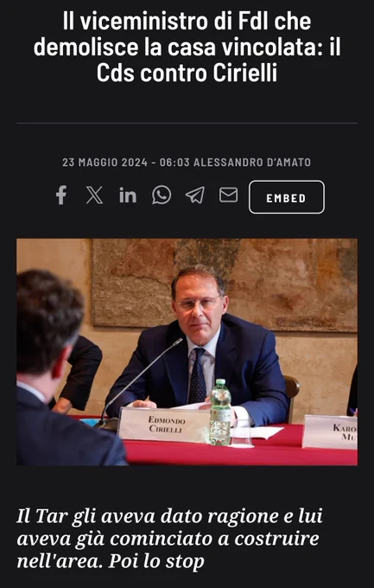Viewport: 374px width, 588px height.
Task: Click the Edmondo Cirielli name placard
Action: pyautogui.click(x=164, y=424)
